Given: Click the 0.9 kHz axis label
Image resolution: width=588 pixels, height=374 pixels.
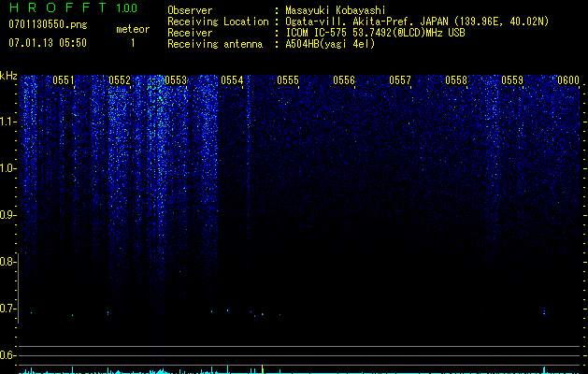Looking at the screenshot, I should tap(7, 215).
